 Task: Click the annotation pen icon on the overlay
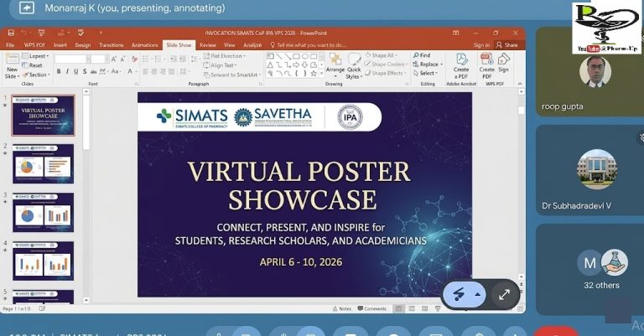tap(460, 294)
